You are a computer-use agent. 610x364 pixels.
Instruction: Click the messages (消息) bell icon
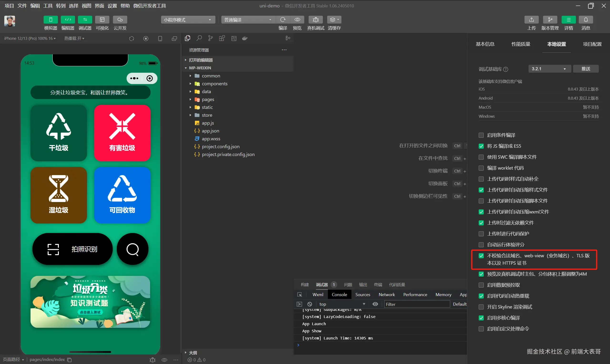(586, 20)
